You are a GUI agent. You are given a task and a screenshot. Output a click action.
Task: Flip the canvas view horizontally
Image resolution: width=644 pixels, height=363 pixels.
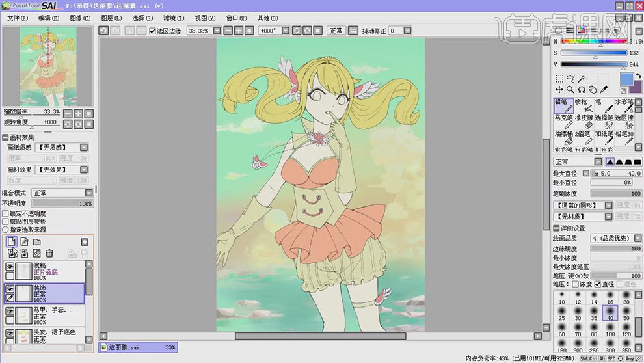click(353, 31)
